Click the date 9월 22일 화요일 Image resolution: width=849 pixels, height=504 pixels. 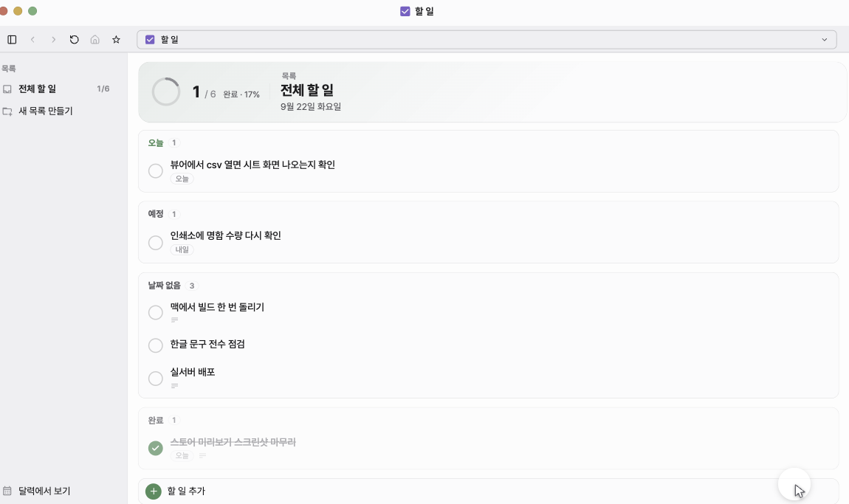[x=311, y=107]
